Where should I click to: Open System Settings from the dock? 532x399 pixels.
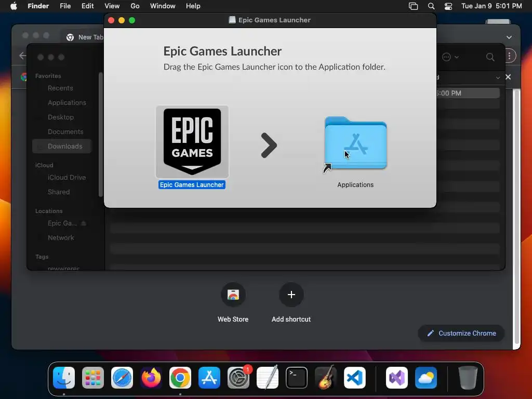tap(238, 378)
